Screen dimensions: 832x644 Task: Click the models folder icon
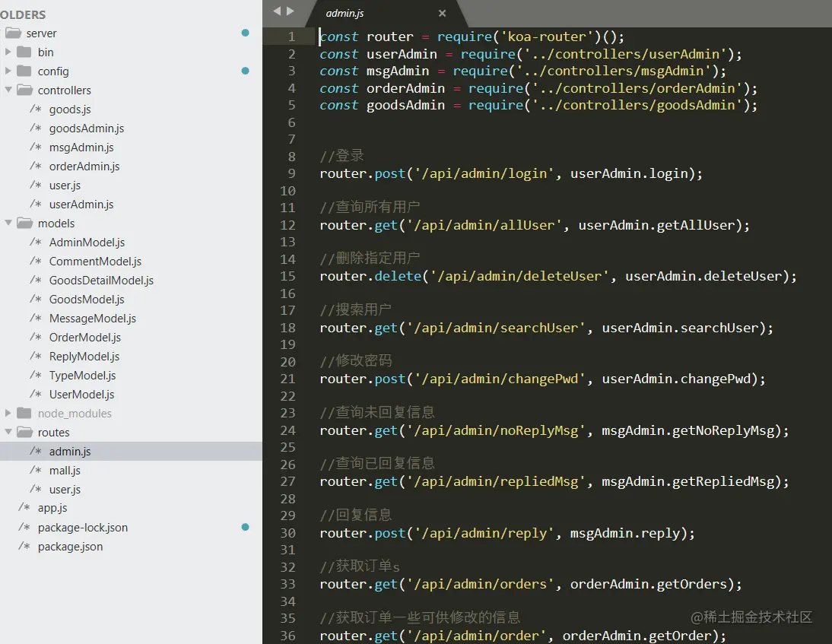24,223
